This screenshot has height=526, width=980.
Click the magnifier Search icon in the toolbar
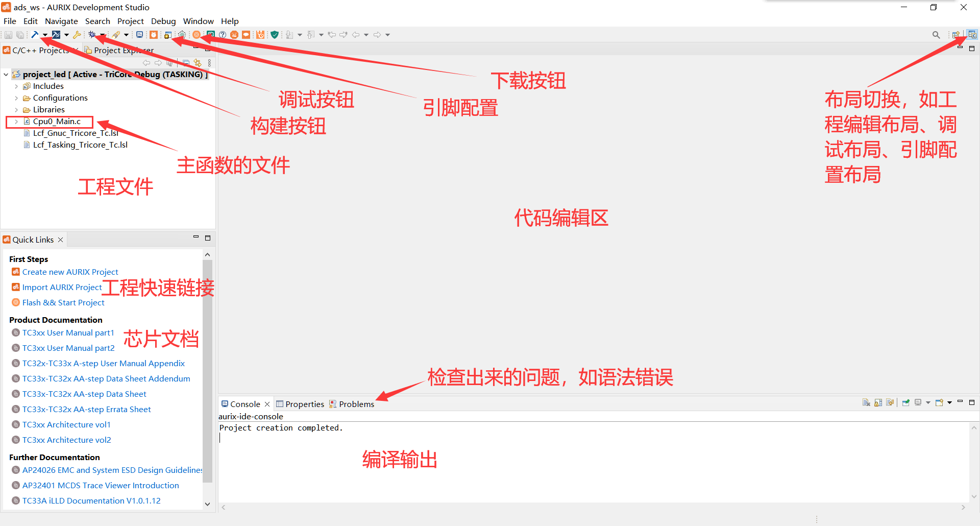936,35
